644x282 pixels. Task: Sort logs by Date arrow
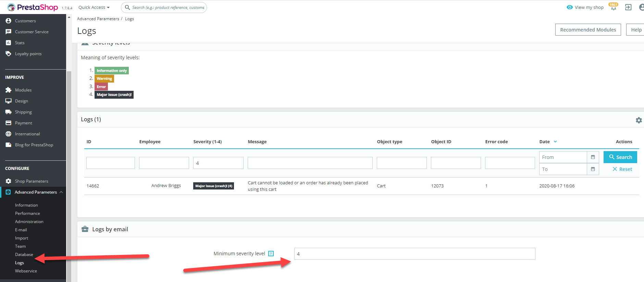(555, 142)
